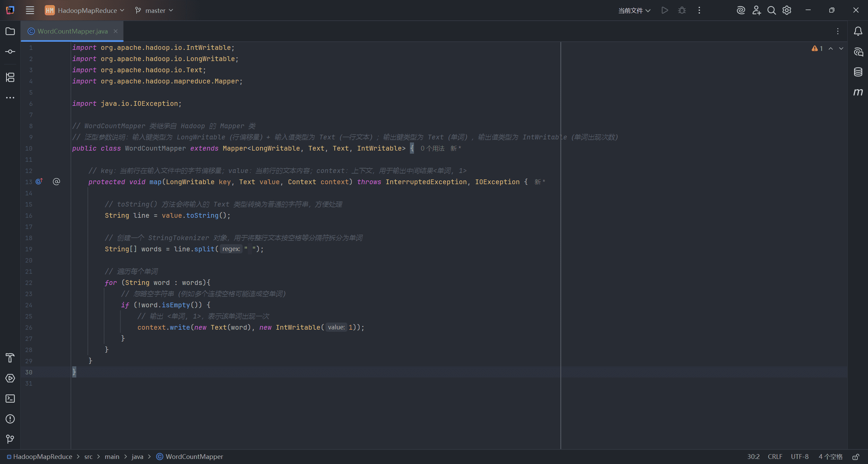Click the override gutter icon on line 13
Screen dimensions: 868x464
(39, 181)
